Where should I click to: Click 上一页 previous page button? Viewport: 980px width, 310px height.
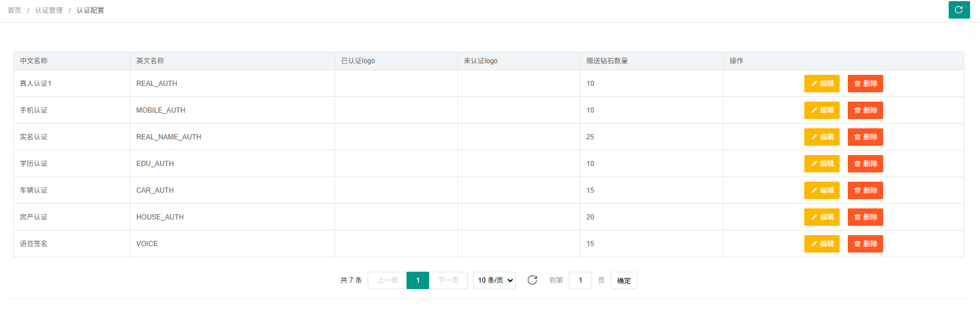click(x=387, y=280)
